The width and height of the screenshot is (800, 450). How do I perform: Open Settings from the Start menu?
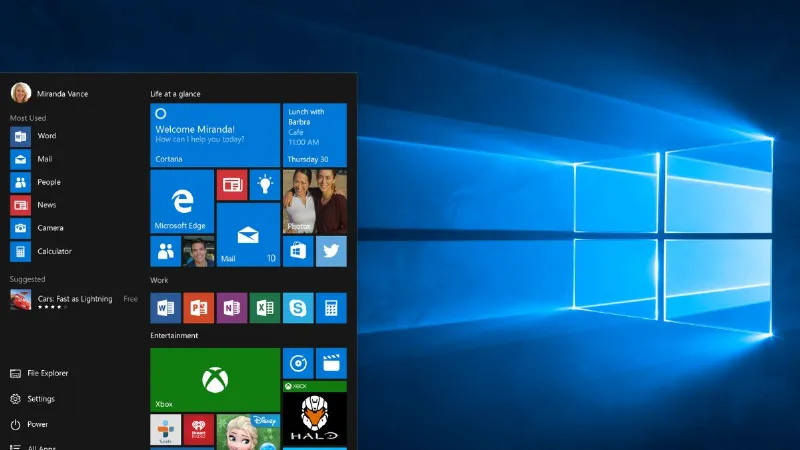tap(32, 399)
